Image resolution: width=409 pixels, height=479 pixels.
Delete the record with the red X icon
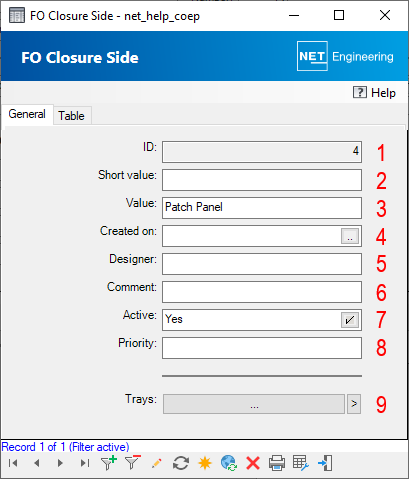[253, 463]
